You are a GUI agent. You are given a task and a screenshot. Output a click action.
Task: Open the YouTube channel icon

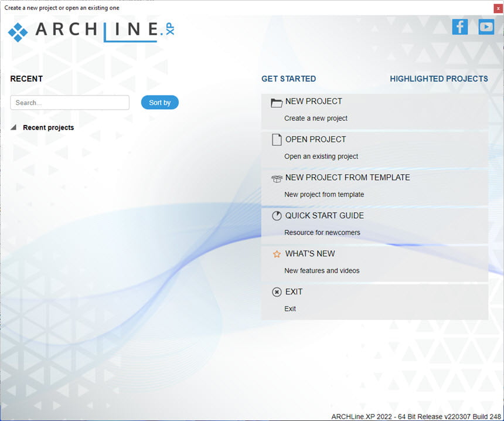pos(486,27)
